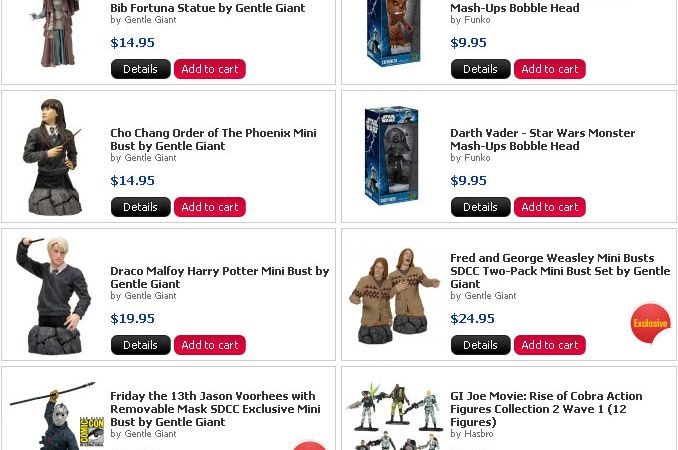Viewport: 678px width, 450px height.
Task: Add Fred and George Weasley set to cart
Action: click(x=550, y=345)
